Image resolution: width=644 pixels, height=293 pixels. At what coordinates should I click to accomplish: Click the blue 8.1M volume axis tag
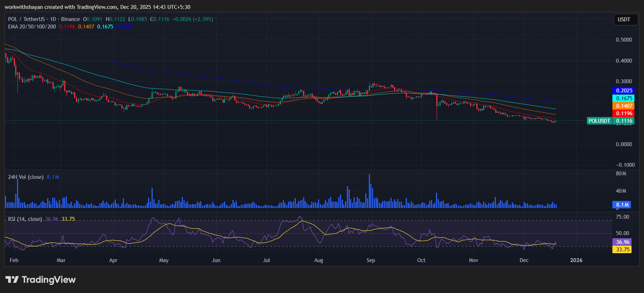pyautogui.click(x=622, y=205)
